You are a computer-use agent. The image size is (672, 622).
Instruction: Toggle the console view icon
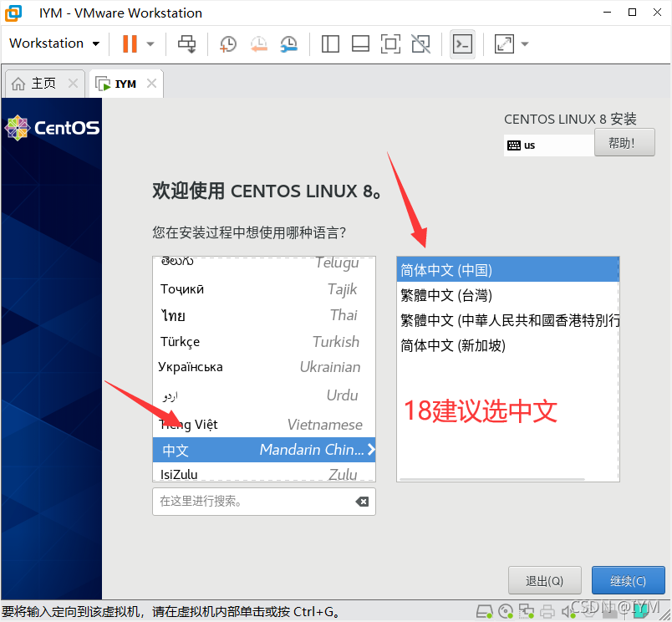tap(462, 43)
